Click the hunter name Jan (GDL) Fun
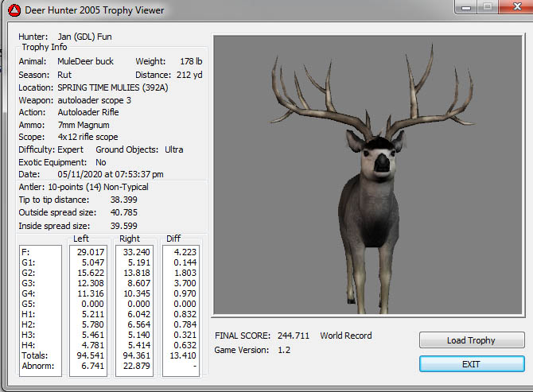The width and height of the screenshot is (533, 392). pyautogui.click(x=84, y=37)
